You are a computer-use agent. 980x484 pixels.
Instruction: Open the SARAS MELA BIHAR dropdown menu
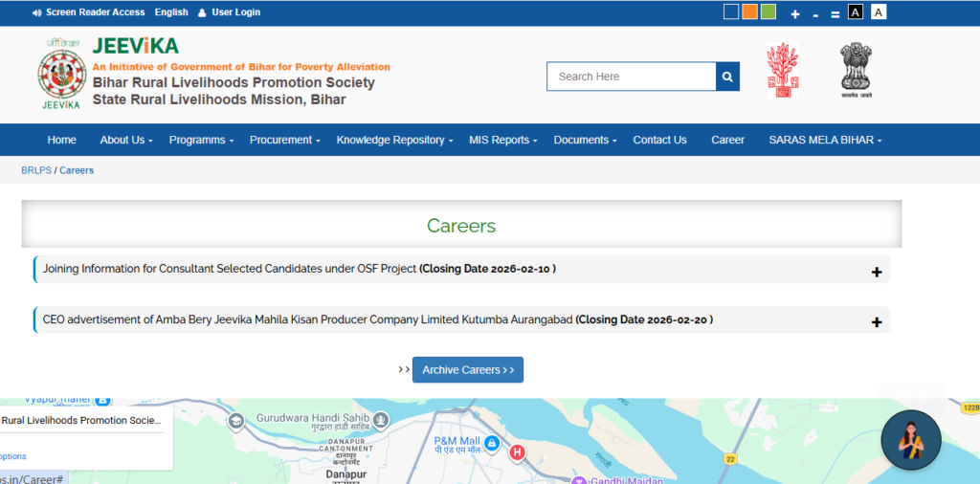tap(825, 140)
